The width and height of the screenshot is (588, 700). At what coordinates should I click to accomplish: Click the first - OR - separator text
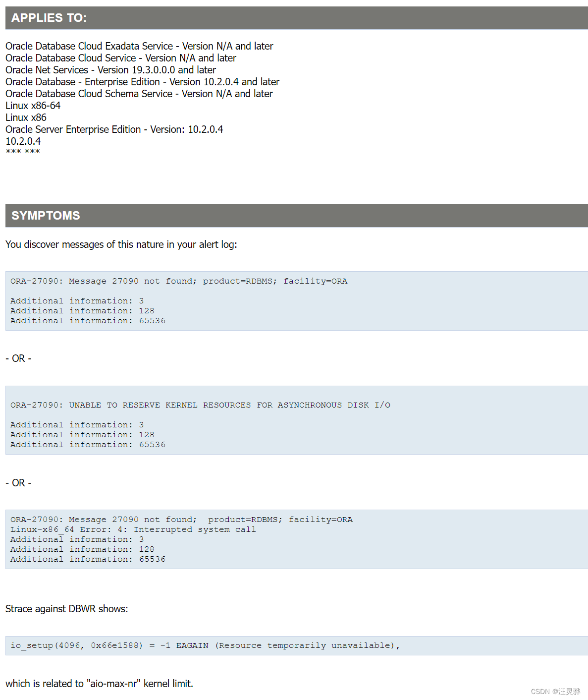tap(18, 358)
